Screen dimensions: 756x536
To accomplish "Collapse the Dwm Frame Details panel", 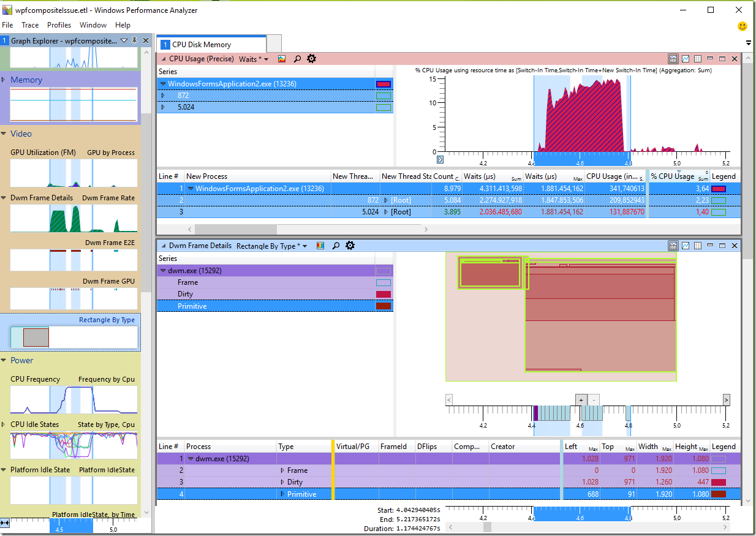I will (163, 246).
